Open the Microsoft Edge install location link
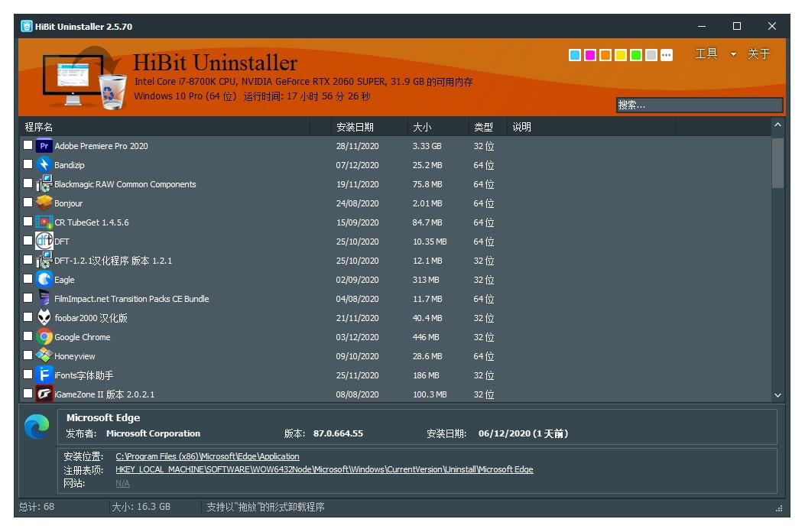Viewport: 805px width, 532px height. coord(206,456)
